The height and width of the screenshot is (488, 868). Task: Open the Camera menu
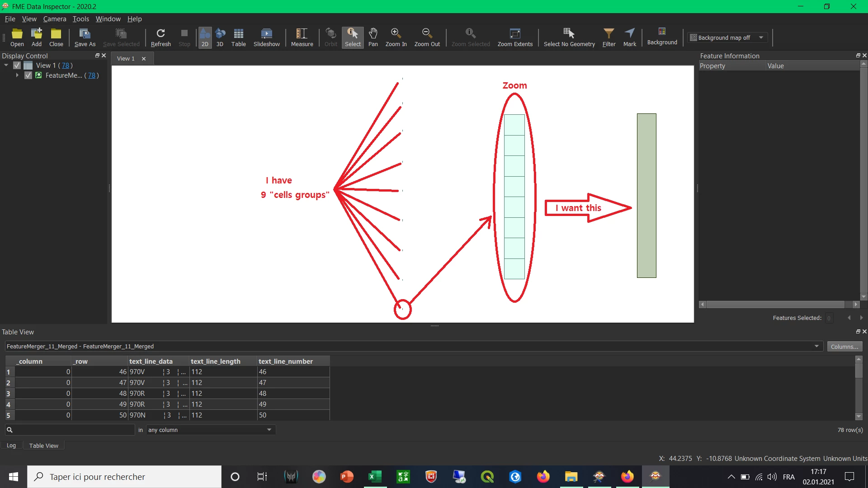(54, 19)
